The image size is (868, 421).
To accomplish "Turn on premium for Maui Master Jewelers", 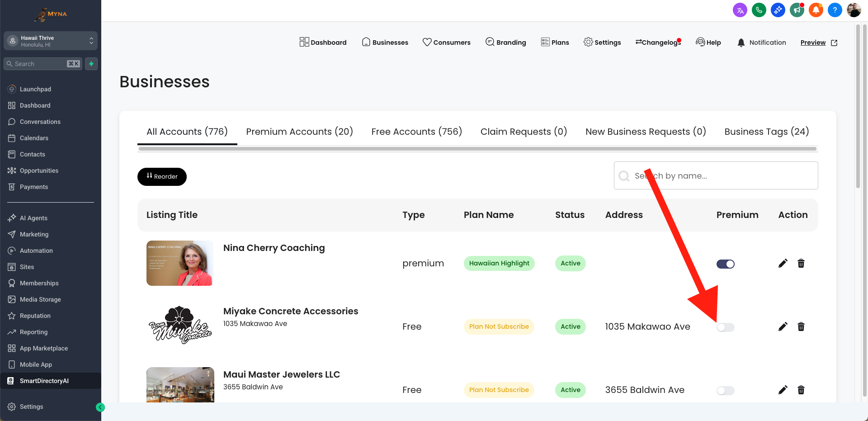I will [x=725, y=391].
